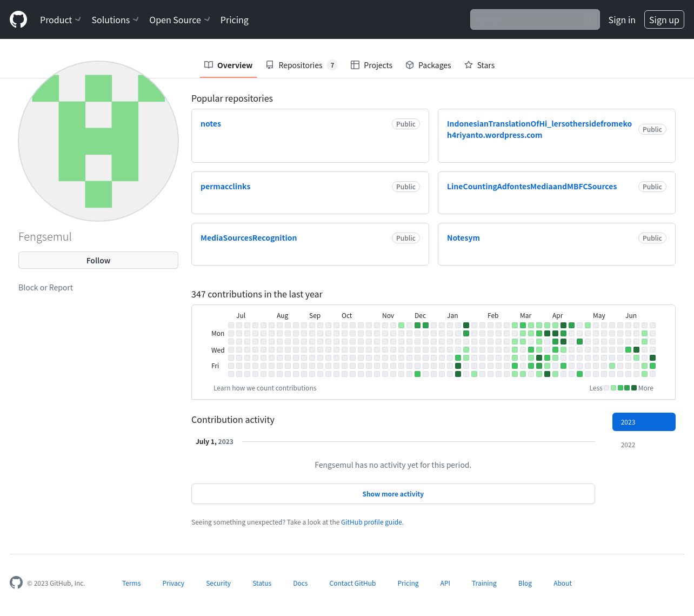Select the 2022 year filter
This screenshot has height=616, width=694.
pyautogui.click(x=644, y=445)
